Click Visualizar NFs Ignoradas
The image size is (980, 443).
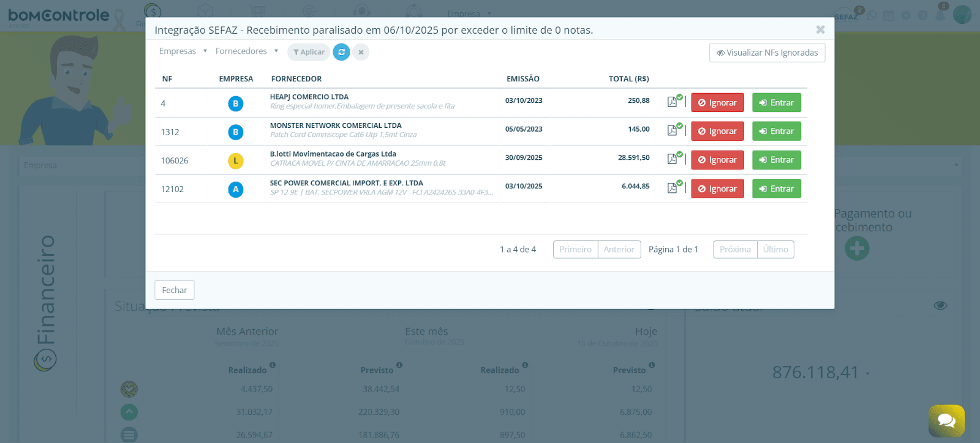click(767, 53)
